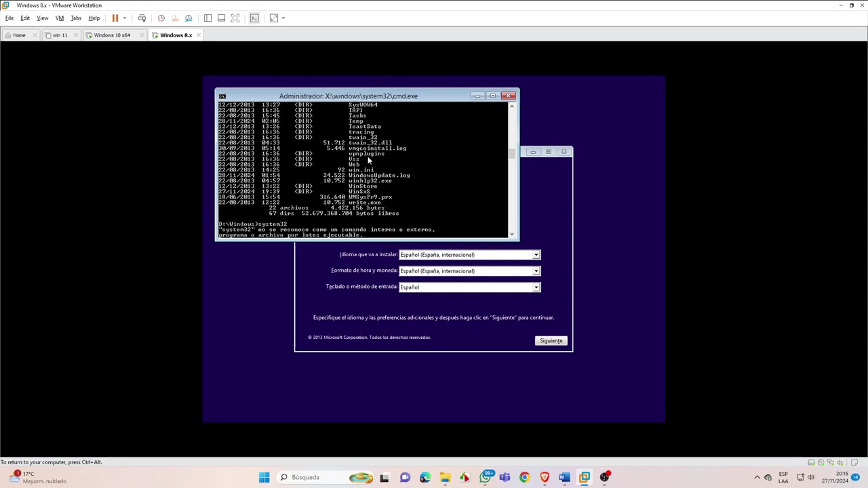Screen dimensions: 868x488
Task: Click the message log status icon
Action: click(x=854, y=462)
